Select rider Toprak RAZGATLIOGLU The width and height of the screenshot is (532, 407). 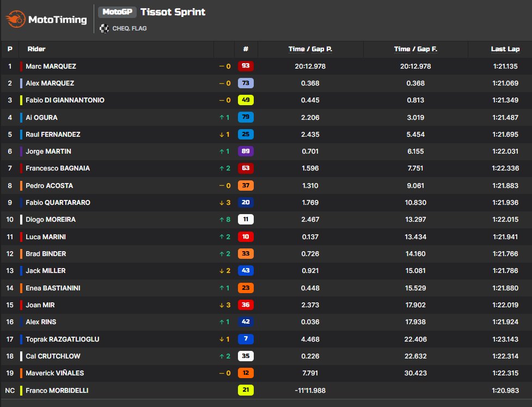63,339
